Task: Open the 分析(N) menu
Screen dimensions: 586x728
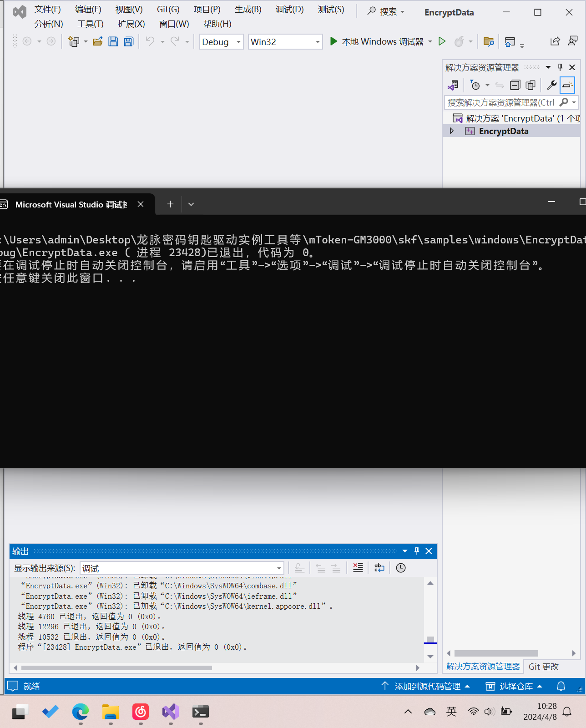Action: click(x=49, y=24)
